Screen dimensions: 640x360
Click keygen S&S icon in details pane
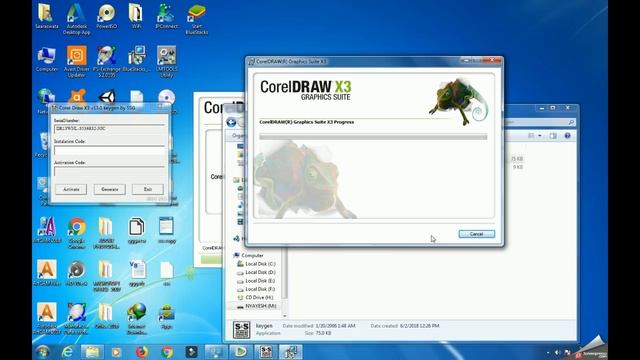241,330
